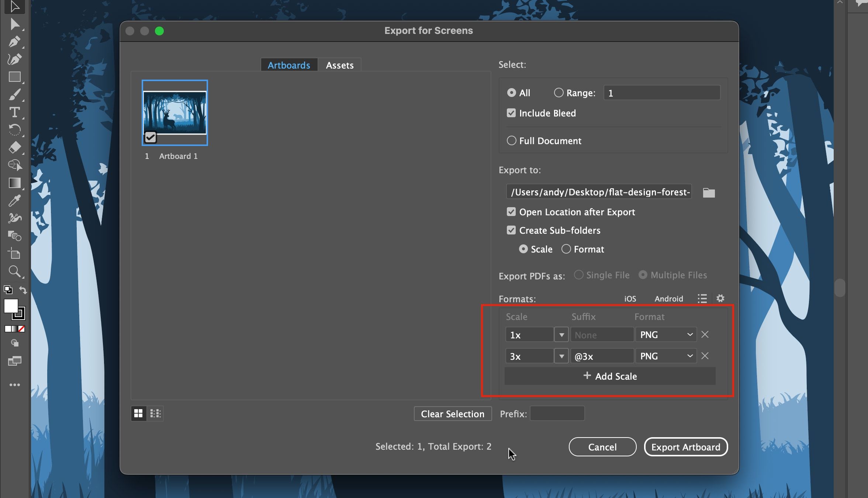
Task: Select the Eraser tool
Action: pos(14,147)
